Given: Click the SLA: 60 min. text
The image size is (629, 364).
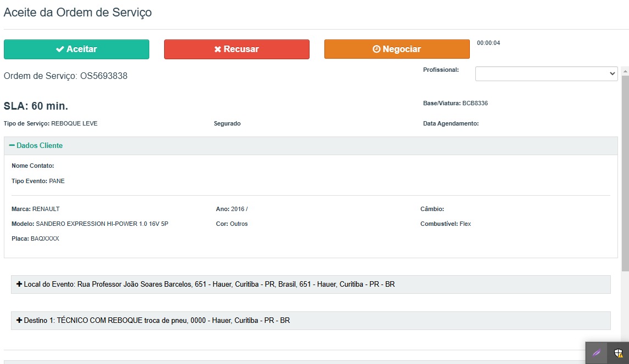Looking at the screenshot, I should [x=36, y=106].
